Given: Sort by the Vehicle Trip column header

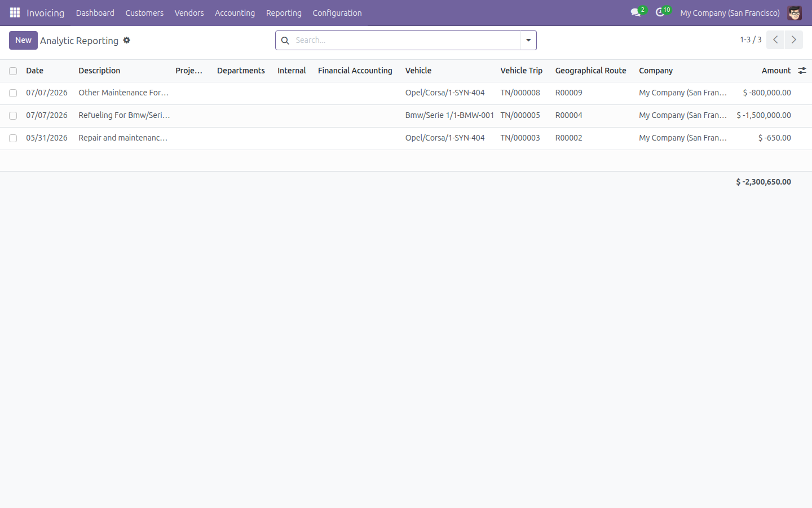Looking at the screenshot, I should (x=521, y=71).
